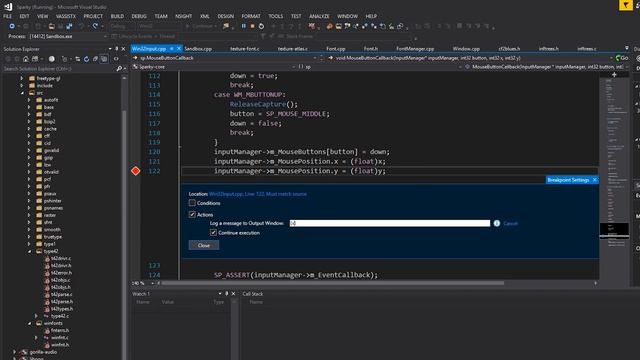This screenshot has width=640, height=360.
Task: Open the Process dropdown showing Sandbox.exe
Action: pyautogui.click(x=68, y=36)
